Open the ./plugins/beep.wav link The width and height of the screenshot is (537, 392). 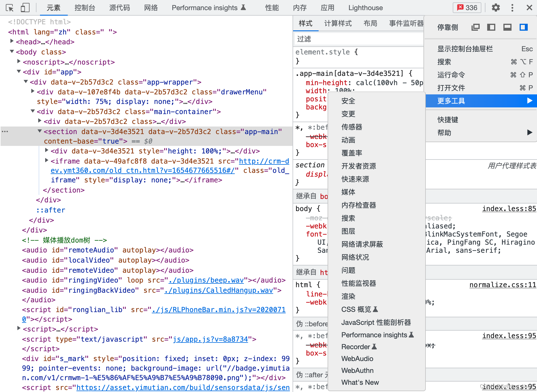pyautogui.click(x=206, y=280)
